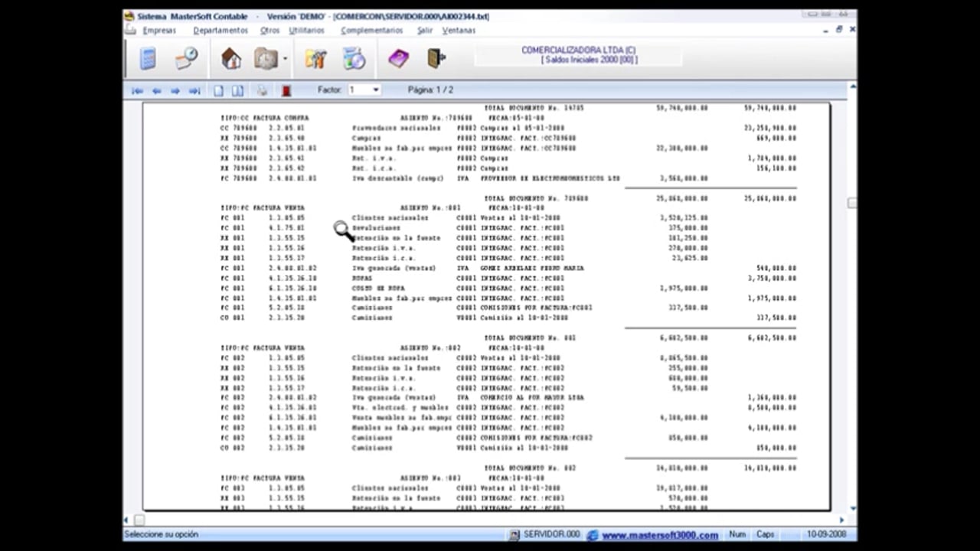The image size is (980, 551).
Task: Click the house icon in the toolbar
Action: point(230,58)
